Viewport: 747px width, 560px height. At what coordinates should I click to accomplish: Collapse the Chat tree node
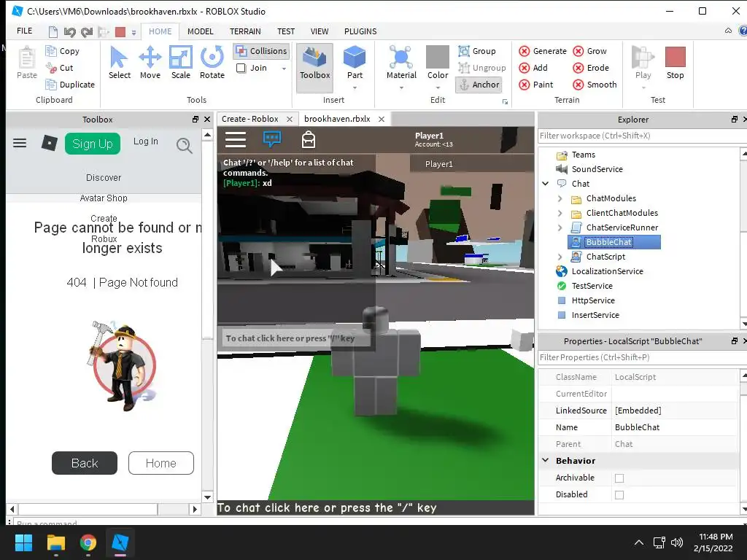(546, 184)
